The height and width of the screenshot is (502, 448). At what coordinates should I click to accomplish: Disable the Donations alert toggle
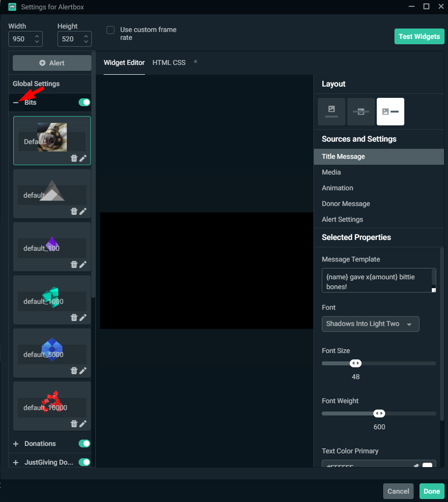pyautogui.click(x=84, y=443)
